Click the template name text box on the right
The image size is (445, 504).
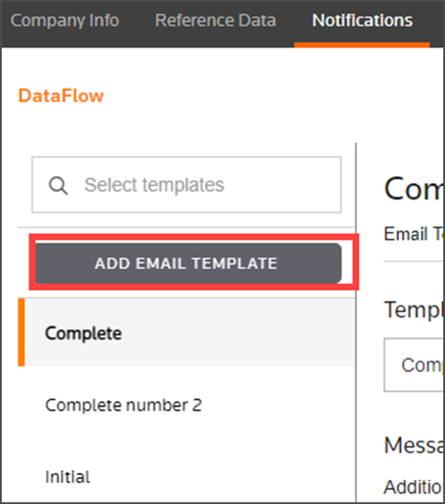tap(414, 365)
